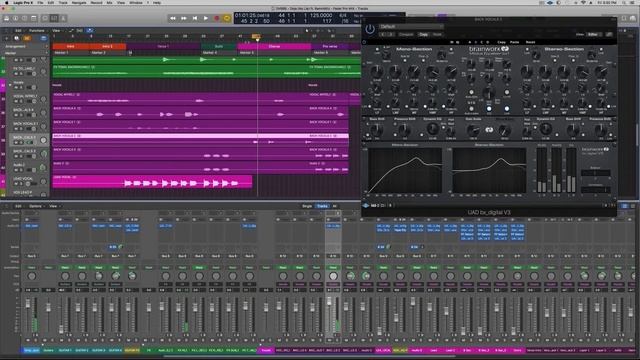Toggle the Toolbar display icon
Screen dimensions: 640x360
point(34,18)
